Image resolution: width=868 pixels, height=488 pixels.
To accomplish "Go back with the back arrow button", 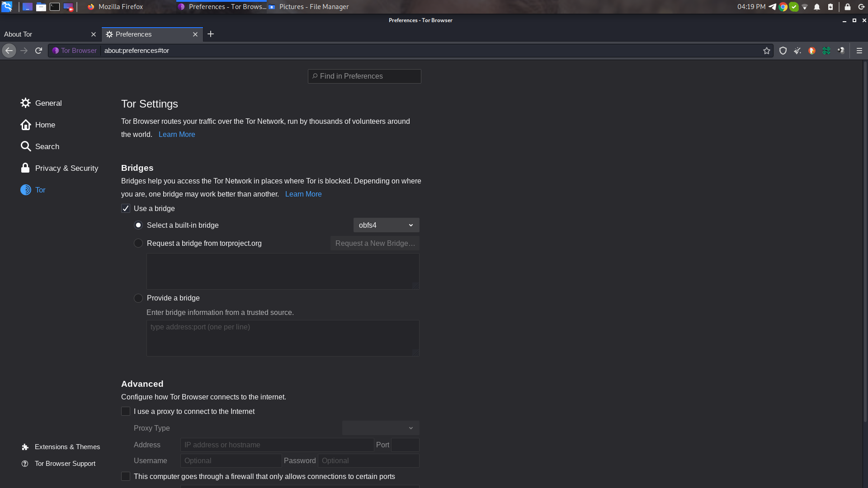I will click(x=9, y=51).
